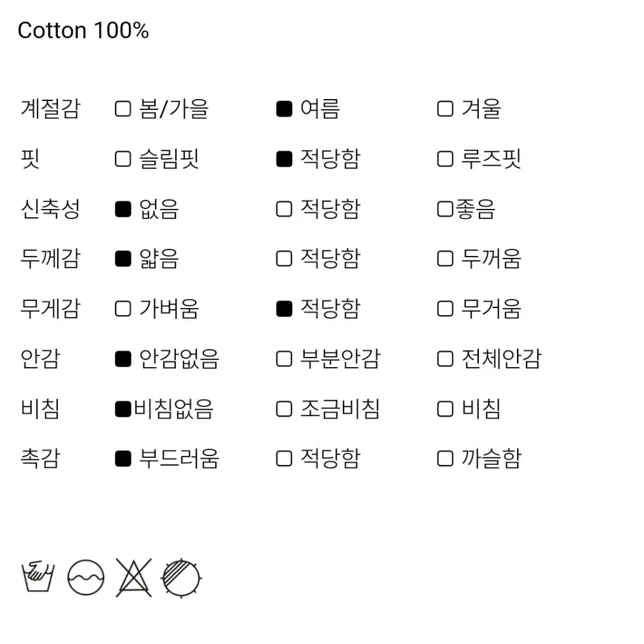Click the crossed-out triangle no-bleach icon
This screenshot has height=644, width=644.
[x=134, y=577]
